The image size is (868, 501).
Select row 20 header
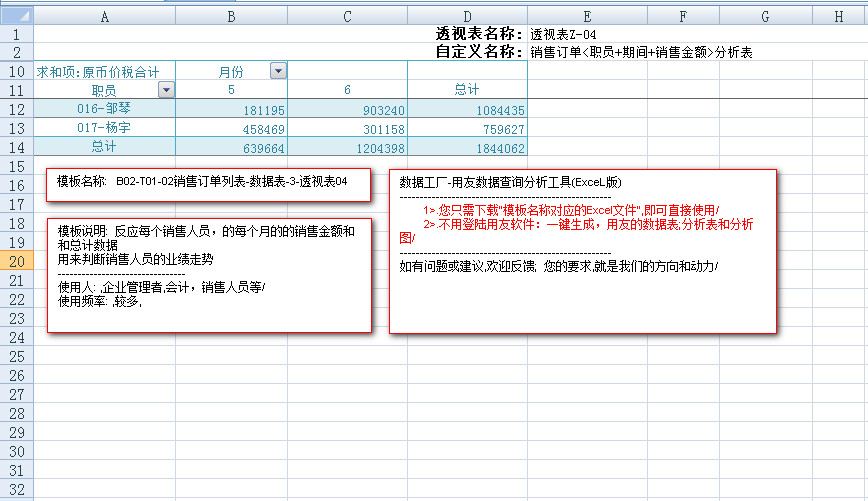(17, 261)
